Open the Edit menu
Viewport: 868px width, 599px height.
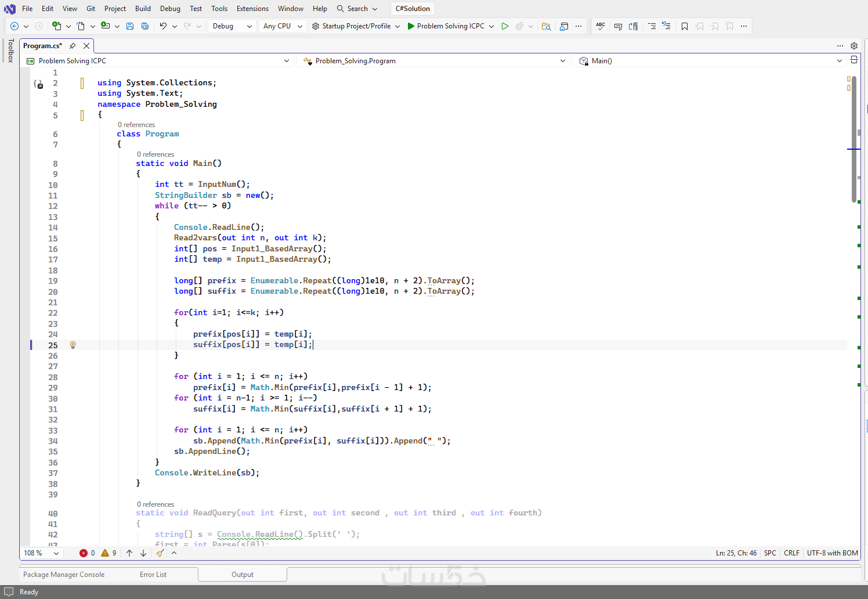pos(48,9)
